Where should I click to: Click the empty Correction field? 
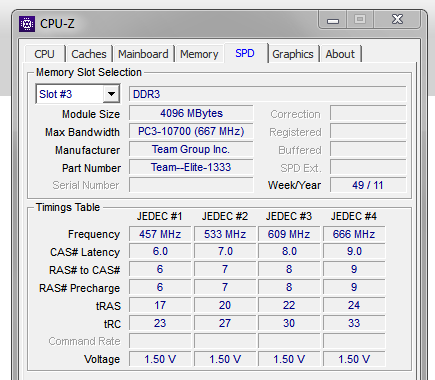point(368,113)
